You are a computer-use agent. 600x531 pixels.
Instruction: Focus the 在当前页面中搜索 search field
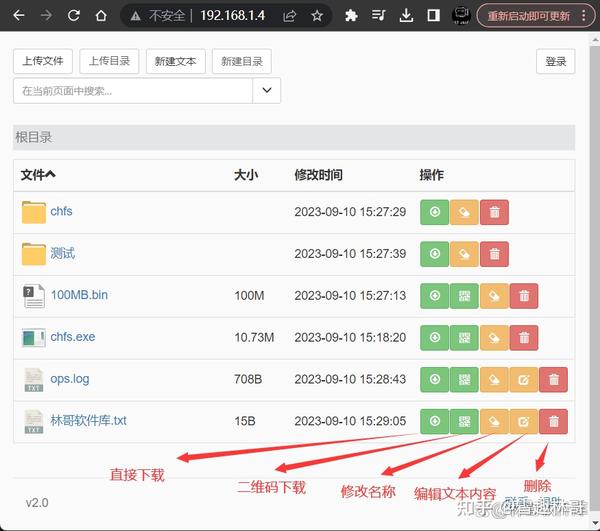[x=133, y=90]
